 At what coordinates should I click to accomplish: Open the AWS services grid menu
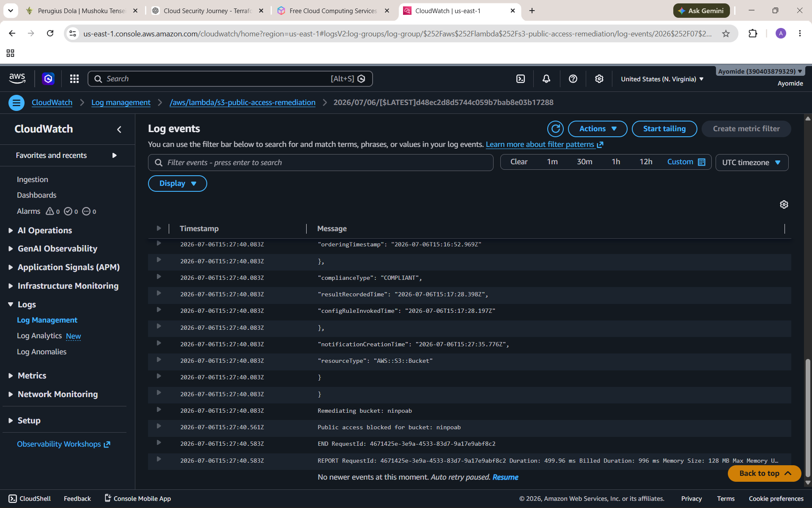(74, 79)
